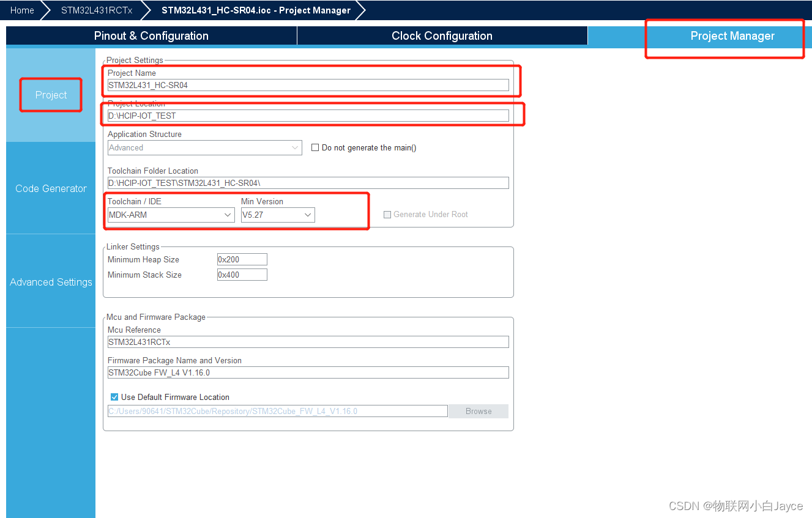Open the Toolchain / IDE dropdown
Image resolution: width=812 pixels, height=518 pixels.
(x=171, y=215)
